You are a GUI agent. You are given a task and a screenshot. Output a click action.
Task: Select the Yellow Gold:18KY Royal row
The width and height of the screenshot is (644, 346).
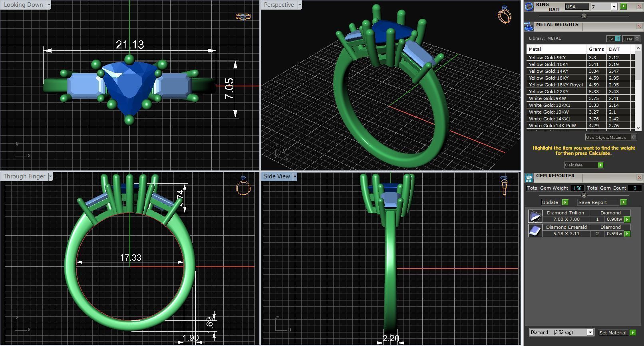pyautogui.click(x=580, y=85)
